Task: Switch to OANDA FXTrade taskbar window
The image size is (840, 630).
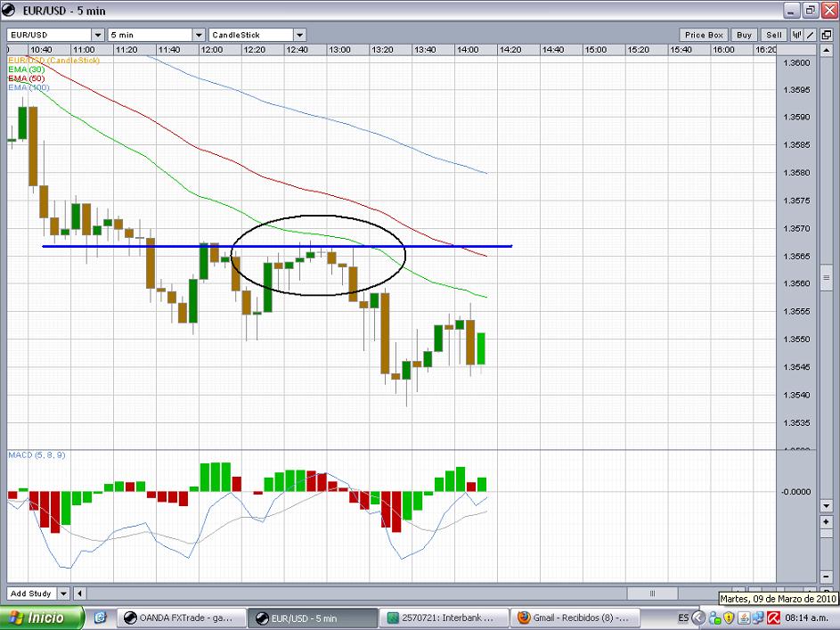Action: (x=181, y=617)
